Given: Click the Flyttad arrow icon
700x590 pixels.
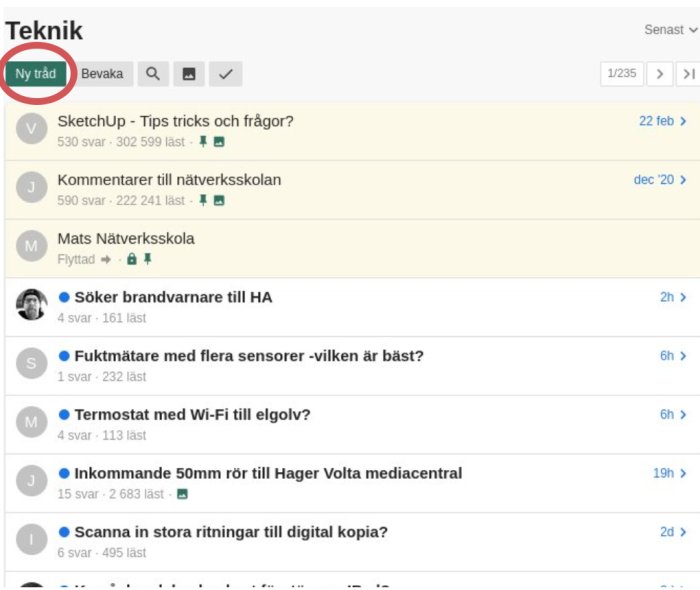Looking at the screenshot, I should (106, 259).
